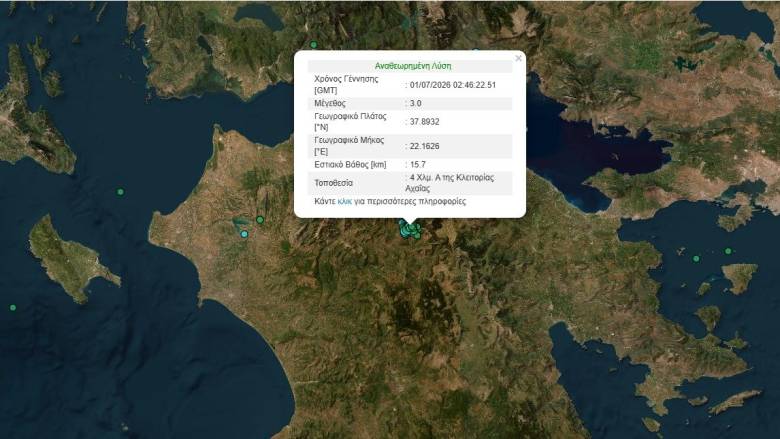The height and width of the screenshot is (439, 780).
Task: Click the 'Χρόνος Γέννησης [GMT]' label
Action: (346, 85)
